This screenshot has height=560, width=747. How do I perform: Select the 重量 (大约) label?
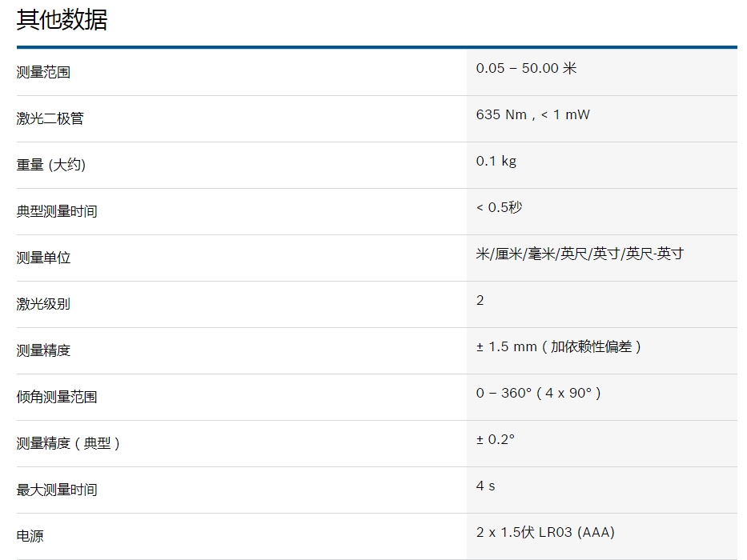tap(50, 165)
